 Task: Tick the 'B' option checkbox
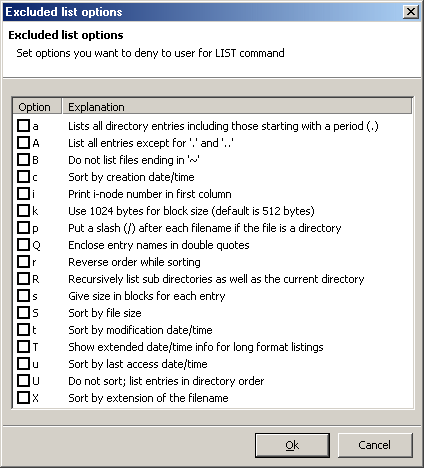click(x=23, y=160)
